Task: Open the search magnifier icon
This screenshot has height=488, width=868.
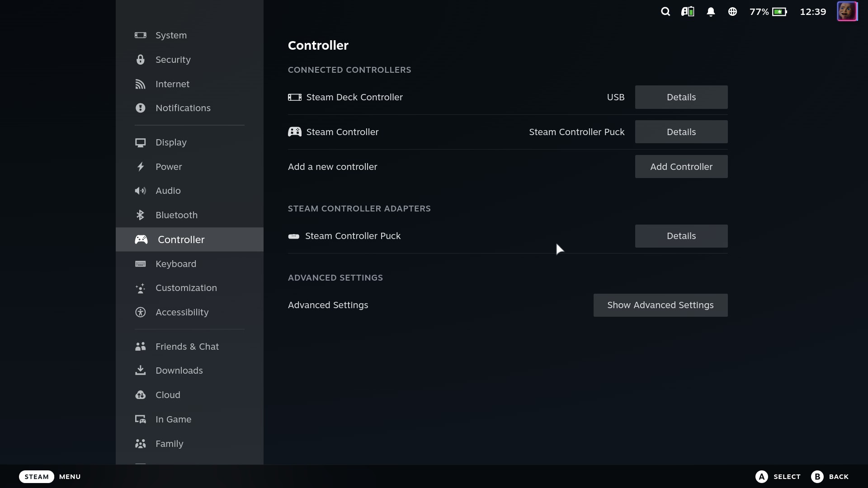Action: [x=665, y=12]
